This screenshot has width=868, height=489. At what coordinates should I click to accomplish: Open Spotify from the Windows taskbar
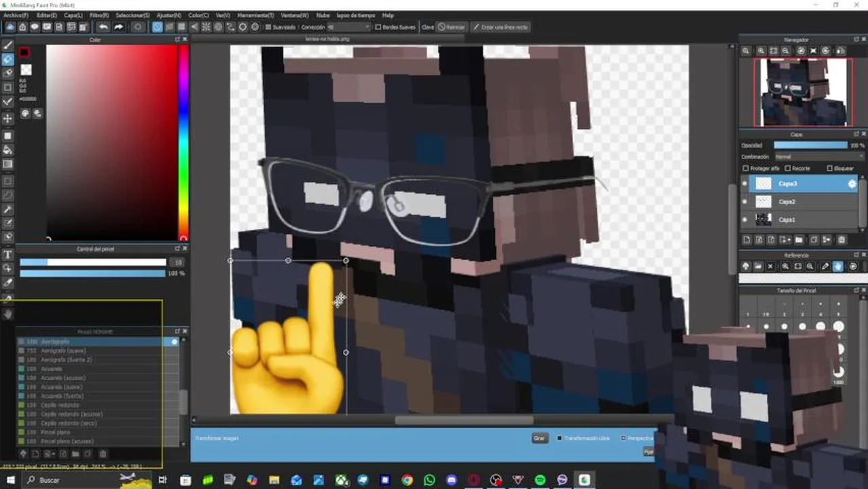tap(540, 480)
